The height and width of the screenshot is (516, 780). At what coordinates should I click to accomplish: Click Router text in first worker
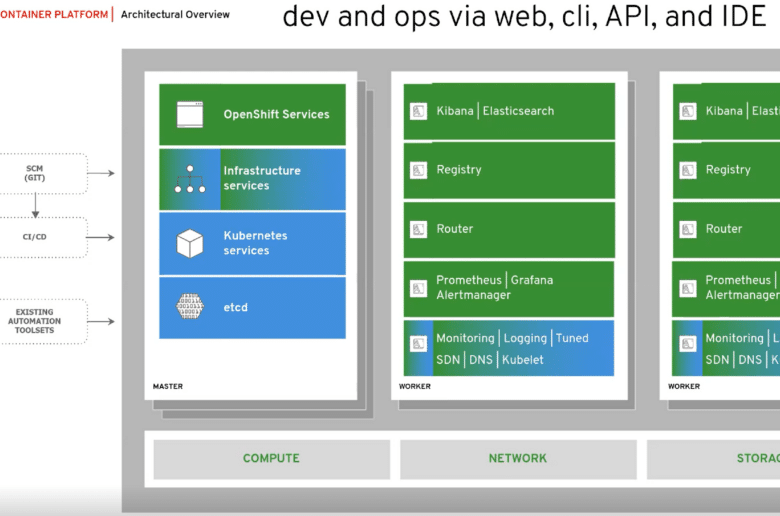(455, 229)
